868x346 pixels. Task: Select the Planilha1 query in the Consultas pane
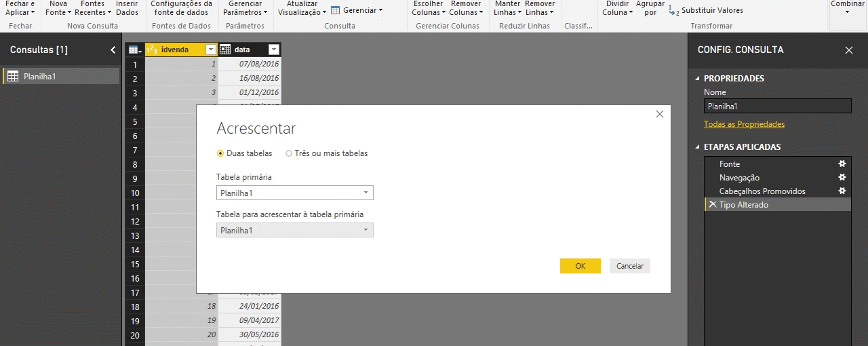tap(61, 77)
